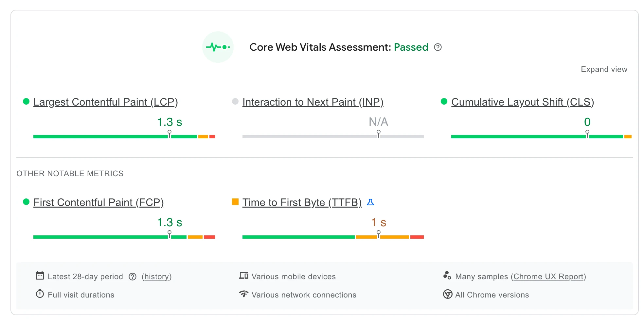Click the orange square indicator for TTFB
This screenshot has height=323, width=644.
click(235, 202)
